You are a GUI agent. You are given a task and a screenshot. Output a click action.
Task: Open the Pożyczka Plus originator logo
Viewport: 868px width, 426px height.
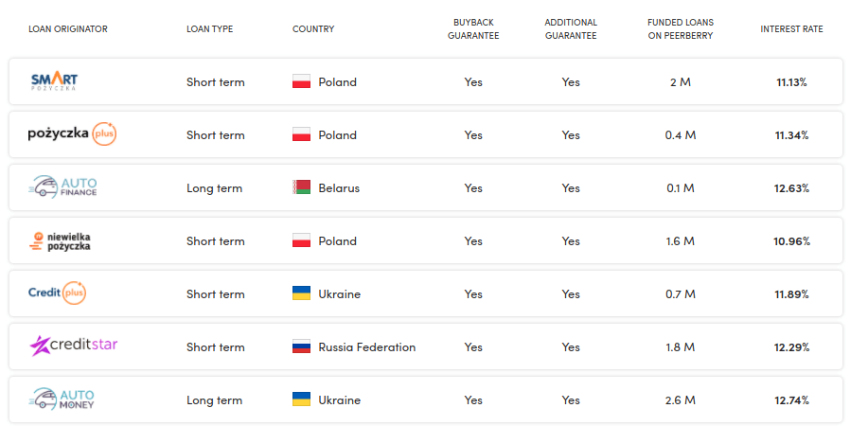73,134
